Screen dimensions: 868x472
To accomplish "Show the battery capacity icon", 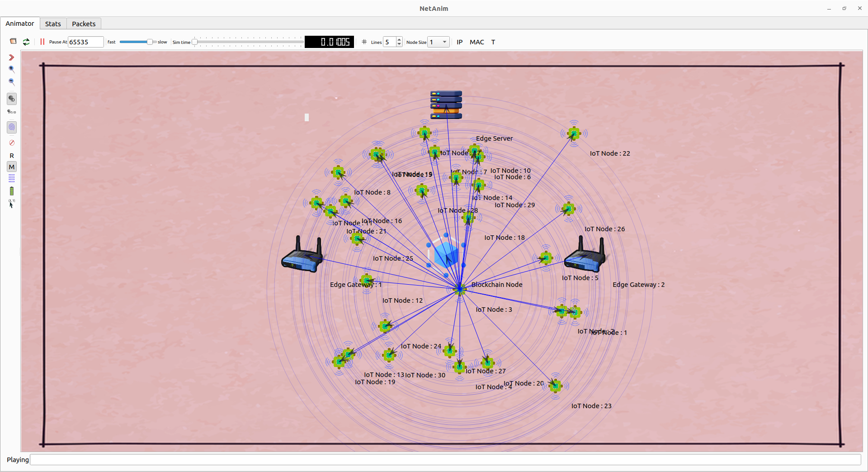I will click(12, 191).
